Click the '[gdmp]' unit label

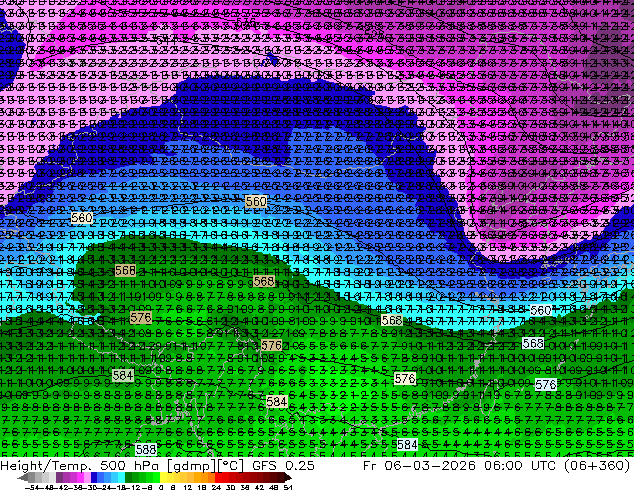[x=192, y=466]
